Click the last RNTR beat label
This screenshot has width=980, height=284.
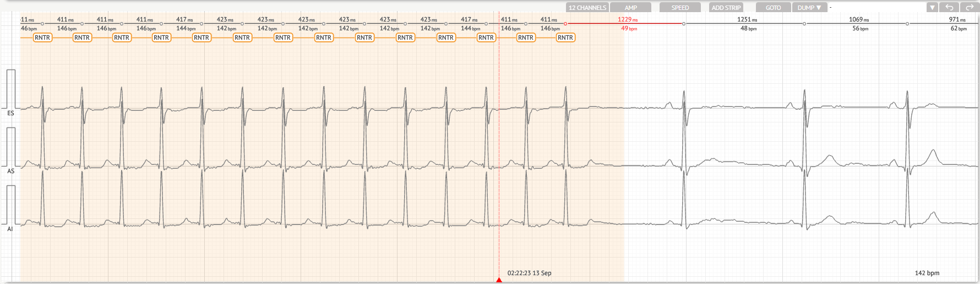click(x=565, y=37)
